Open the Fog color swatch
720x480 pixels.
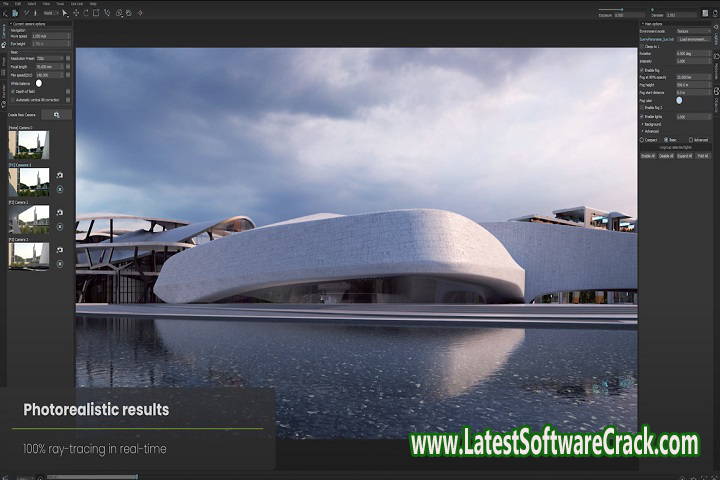click(679, 100)
